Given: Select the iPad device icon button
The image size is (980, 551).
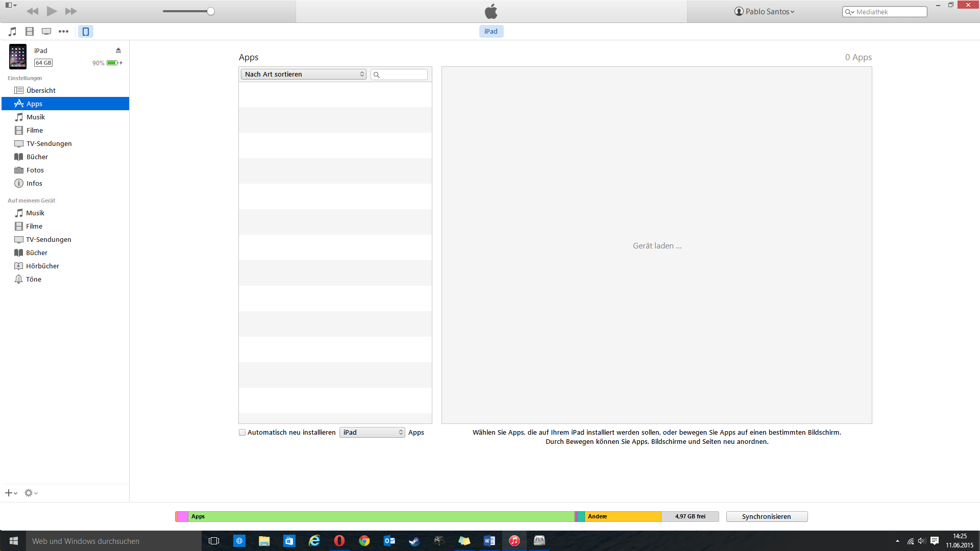Looking at the screenshot, I should (86, 32).
